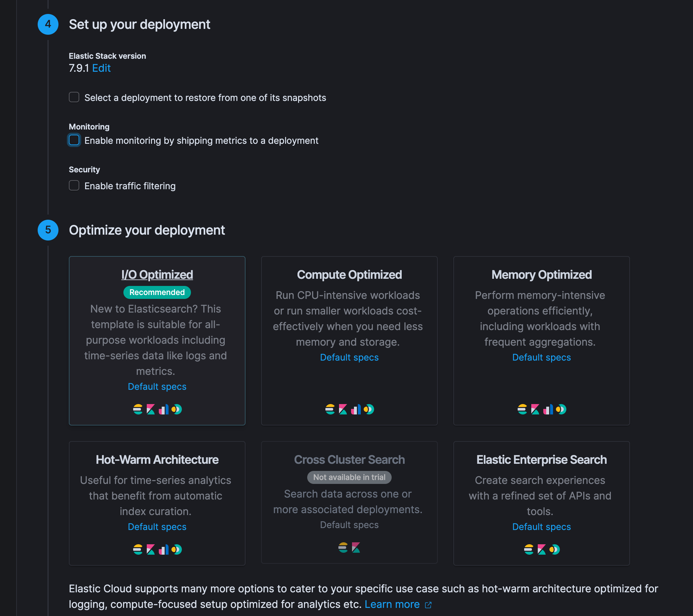The image size is (693, 616).
Task: Open Default specs for Elastic Enterprise Search
Action: pos(541,526)
